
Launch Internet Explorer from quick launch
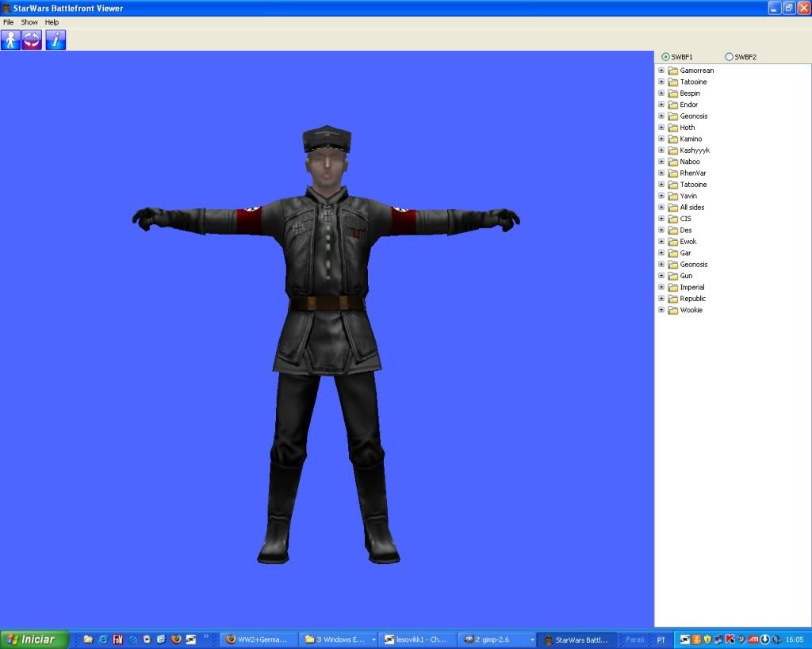[103, 639]
